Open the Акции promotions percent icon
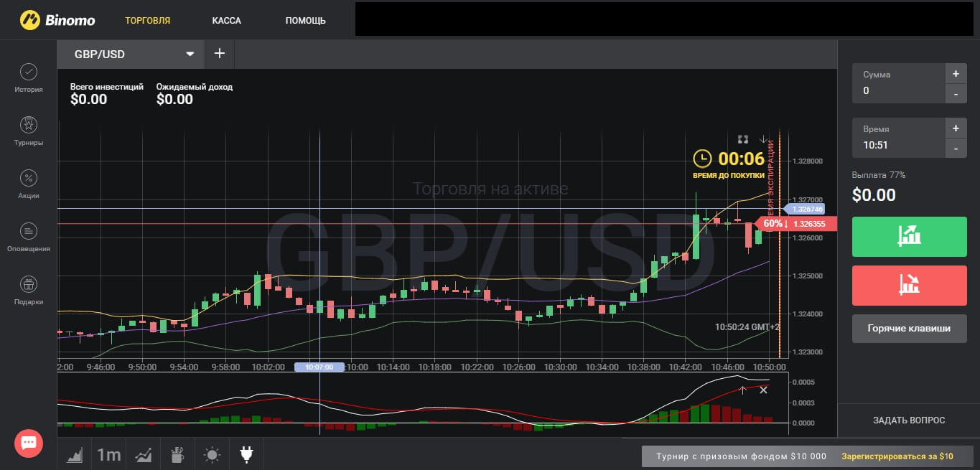 28,179
